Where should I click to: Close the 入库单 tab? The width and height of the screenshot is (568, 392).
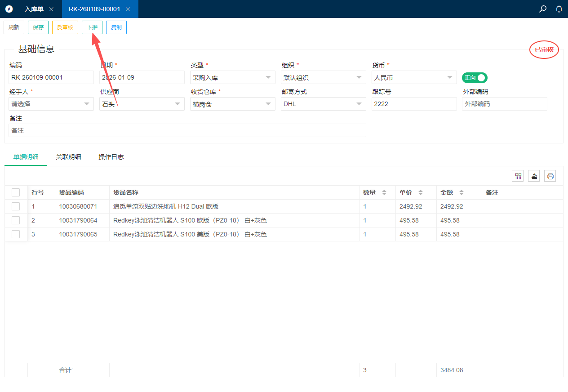[x=51, y=9]
